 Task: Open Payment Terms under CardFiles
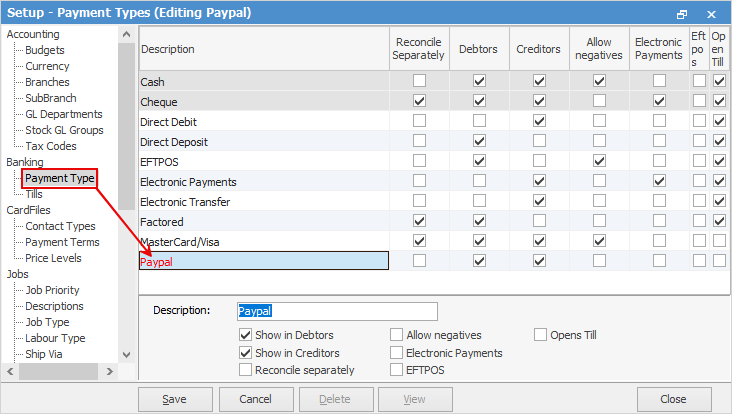click(62, 242)
